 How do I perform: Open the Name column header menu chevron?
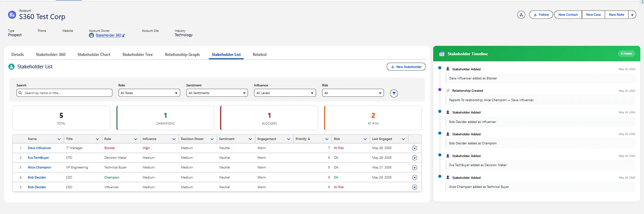click(x=59, y=139)
